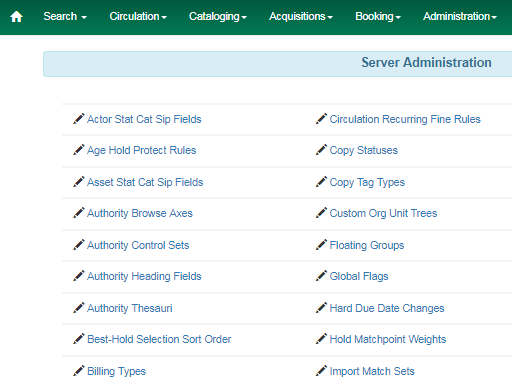Viewport: 512px width, 382px height.
Task: Click pencil icon beside Best-Hold Selection Sort Order
Action: 79,339
